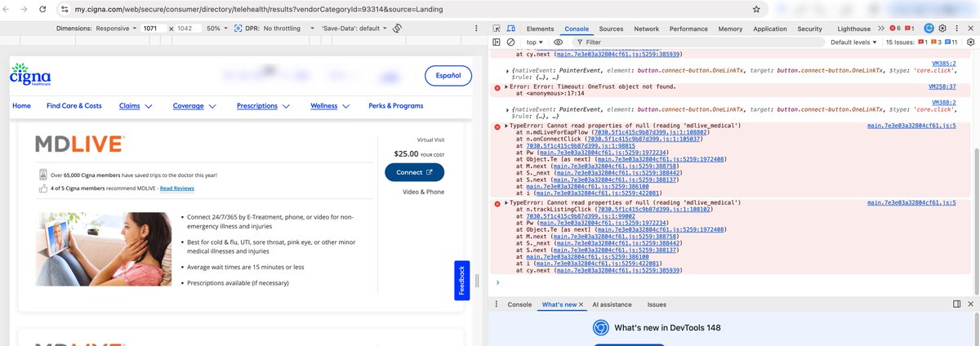
Task: Open the No throttling dropdown
Action: 287,28
